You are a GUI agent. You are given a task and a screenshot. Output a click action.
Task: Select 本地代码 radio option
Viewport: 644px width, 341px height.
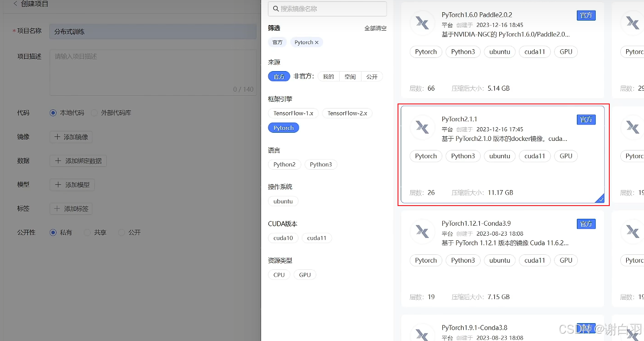(53, 113)
